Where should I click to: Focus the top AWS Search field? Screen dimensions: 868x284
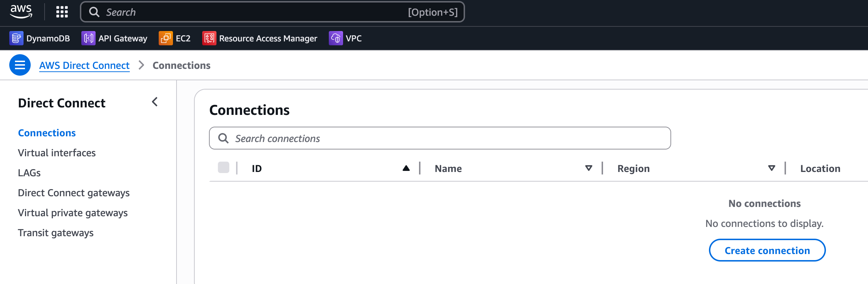tap(272, 12)
